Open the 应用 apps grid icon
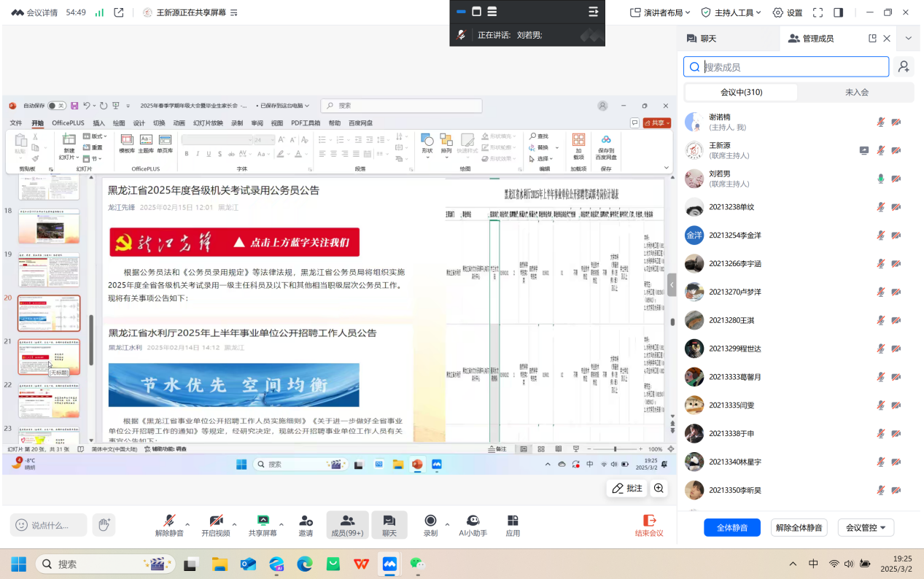The height and width of the screenshot is (579, 924). pyautogui.click(x=513, y=521)
